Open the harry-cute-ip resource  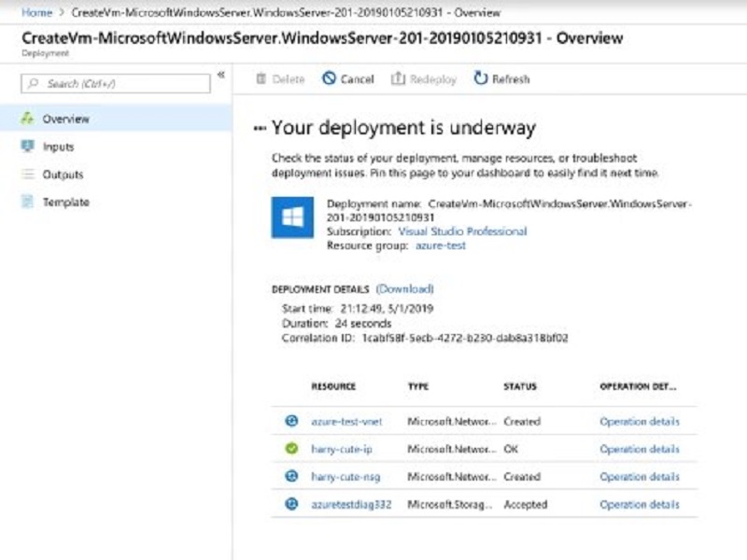click(342, 449)
